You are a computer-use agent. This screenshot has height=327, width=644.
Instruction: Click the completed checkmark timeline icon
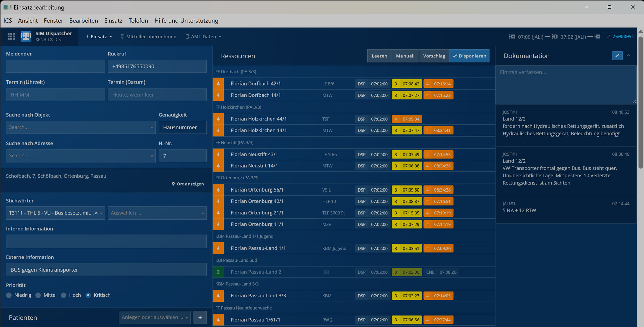[597, 37]
